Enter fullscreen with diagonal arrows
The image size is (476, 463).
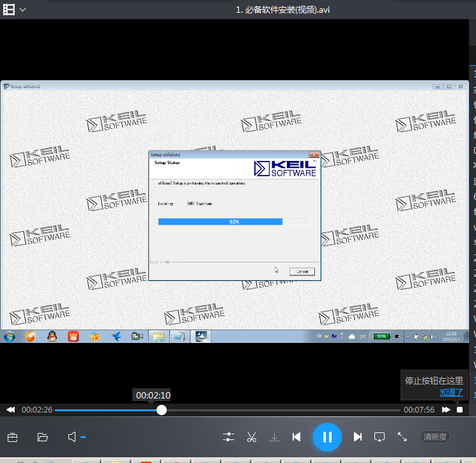click(x=403, y=437)
